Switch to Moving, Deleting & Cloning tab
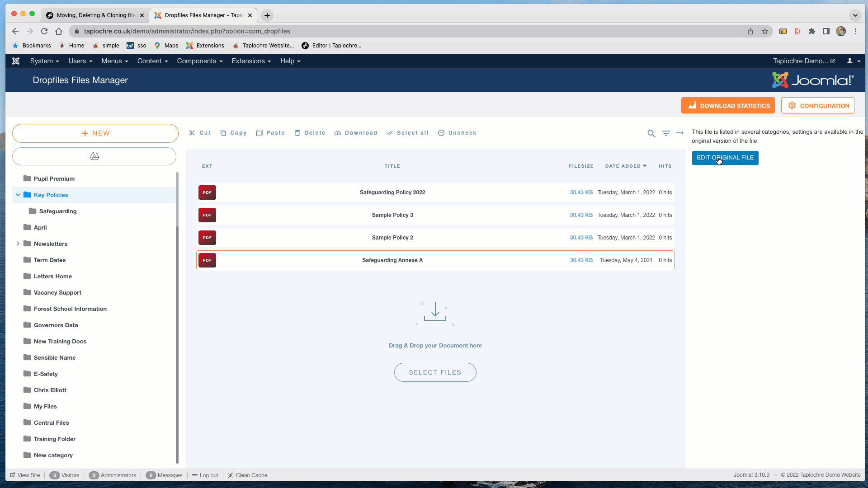 [95, 15]
